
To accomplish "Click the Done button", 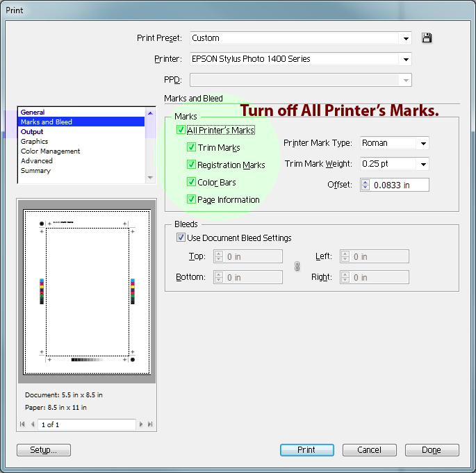I will [432, 450].
